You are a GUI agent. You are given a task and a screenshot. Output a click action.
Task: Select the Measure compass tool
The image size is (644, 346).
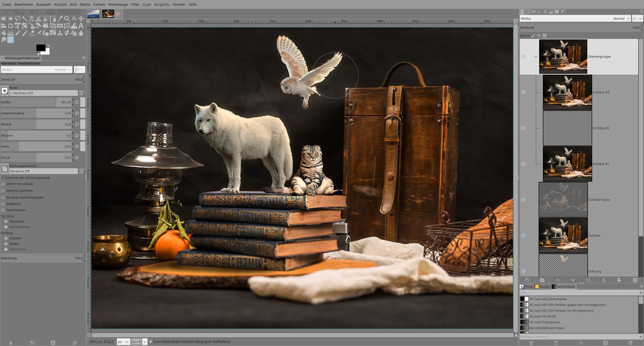tap(74, 18)
